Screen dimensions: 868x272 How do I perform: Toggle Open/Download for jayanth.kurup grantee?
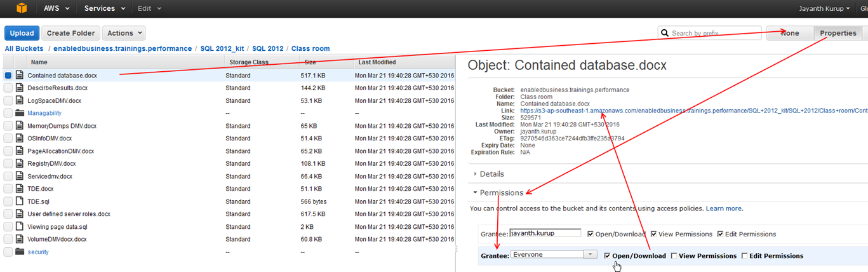tap(591, 234)
